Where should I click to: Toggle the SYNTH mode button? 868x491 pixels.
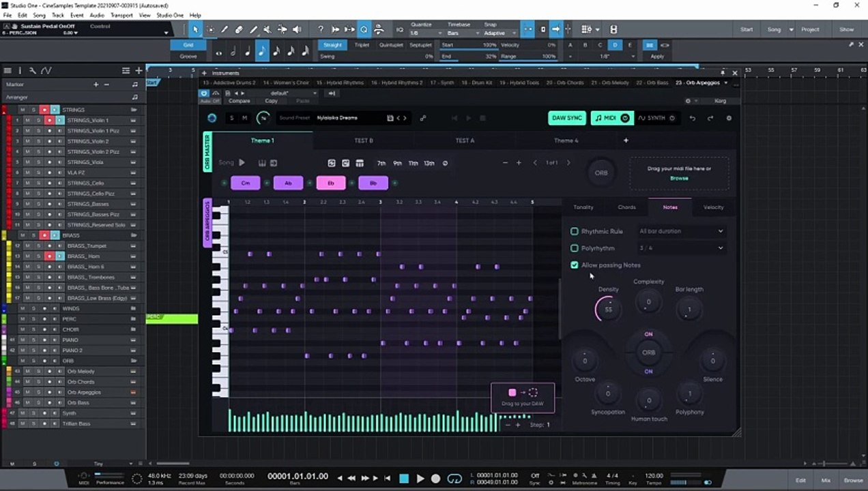[x=656, y=118]
